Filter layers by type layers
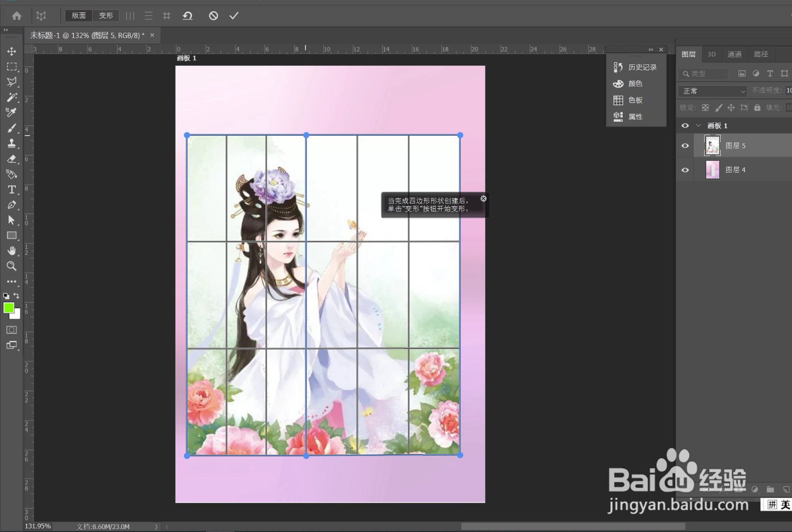This screenshot has width=792, height=532. 770,74
